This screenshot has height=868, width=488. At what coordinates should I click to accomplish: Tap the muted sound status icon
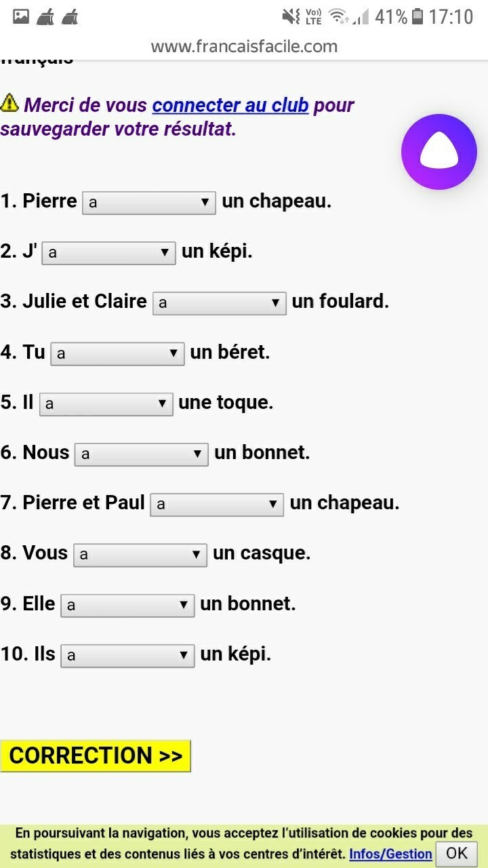291,16
